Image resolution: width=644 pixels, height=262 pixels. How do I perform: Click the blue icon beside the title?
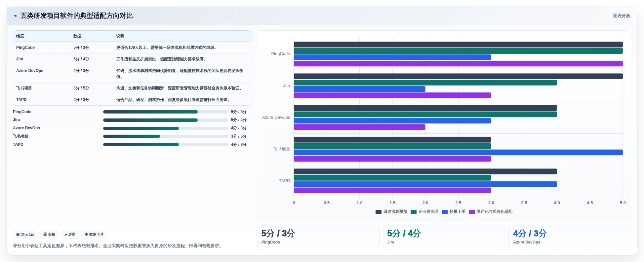pyautogui.click(x=15, y=16)
